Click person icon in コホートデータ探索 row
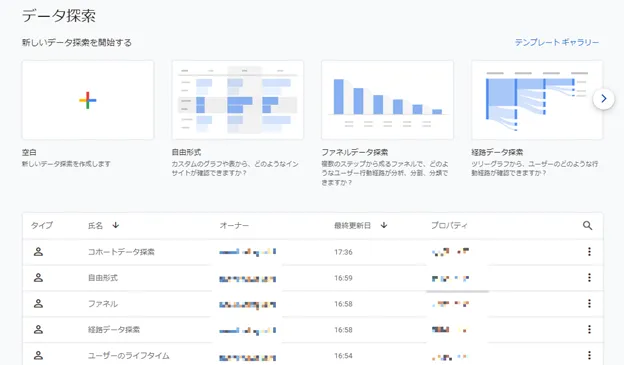624x365 pixels. pos(38,252)
